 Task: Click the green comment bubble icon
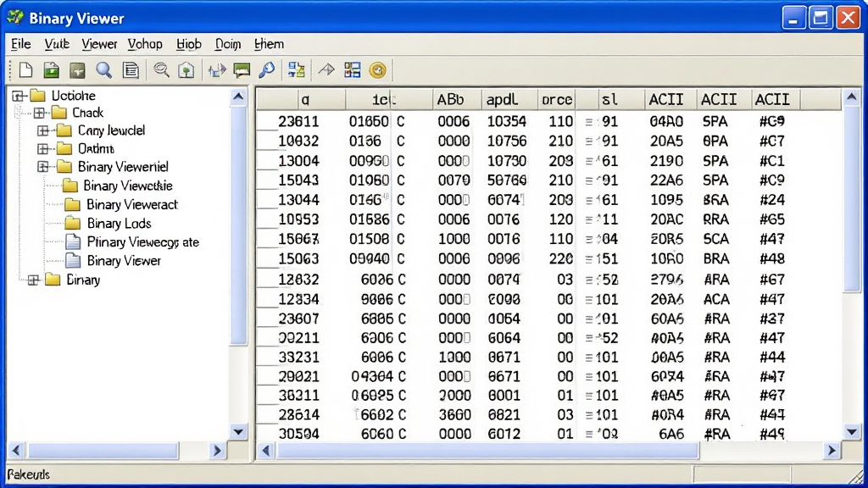coord(242,70)
